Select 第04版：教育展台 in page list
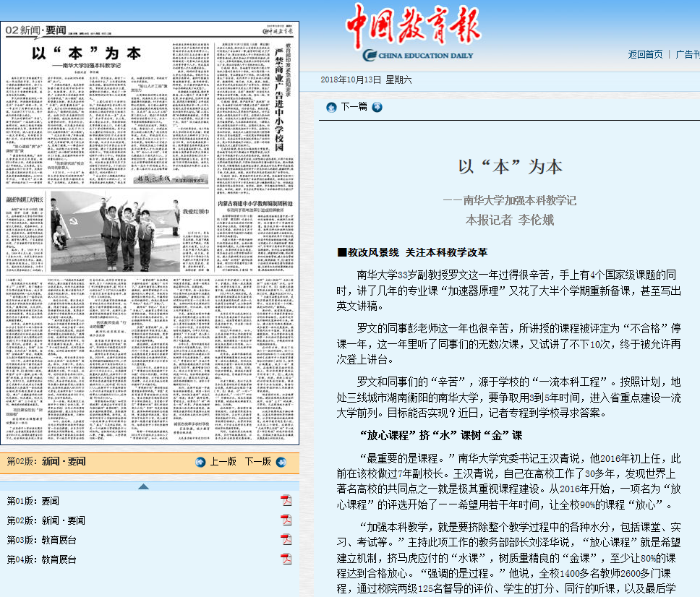This screenshot has height=597, width=700. 41,559
